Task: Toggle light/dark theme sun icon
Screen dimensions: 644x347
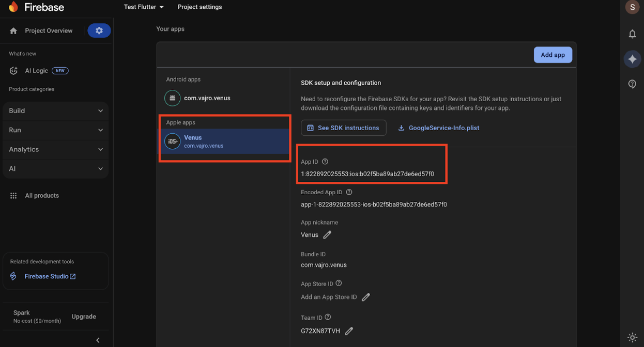Action: pos(632,337)
